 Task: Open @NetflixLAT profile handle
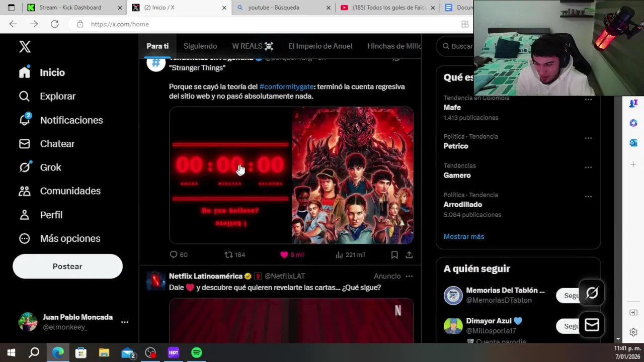285,276
